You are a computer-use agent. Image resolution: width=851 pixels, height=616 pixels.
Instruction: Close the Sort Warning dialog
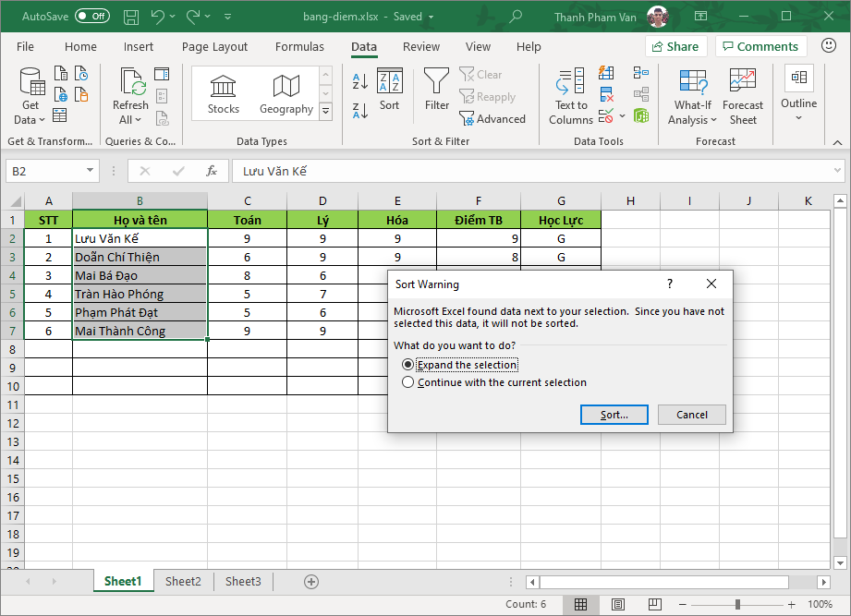pyautogui.click(x=711, y=284)
